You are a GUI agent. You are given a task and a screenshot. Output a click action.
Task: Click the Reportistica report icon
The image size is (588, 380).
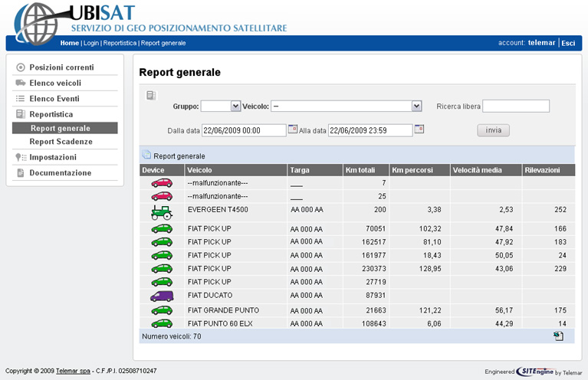21,114
